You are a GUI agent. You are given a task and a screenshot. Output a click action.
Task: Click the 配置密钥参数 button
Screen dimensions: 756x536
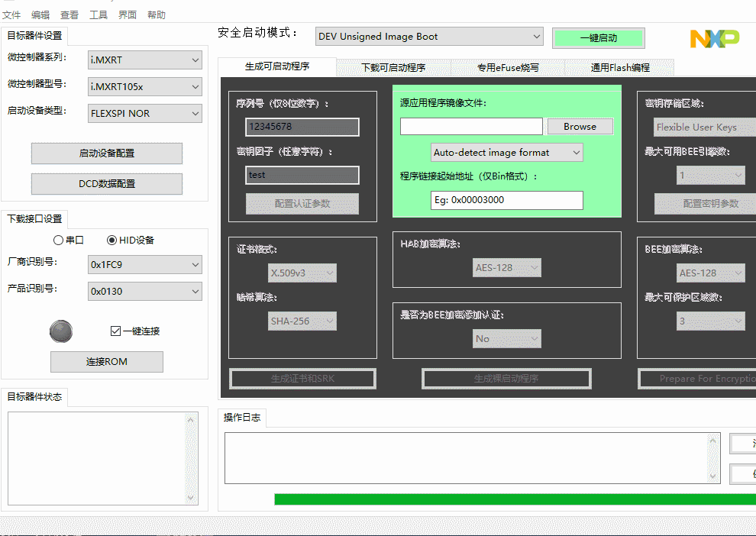click(706, 203)
